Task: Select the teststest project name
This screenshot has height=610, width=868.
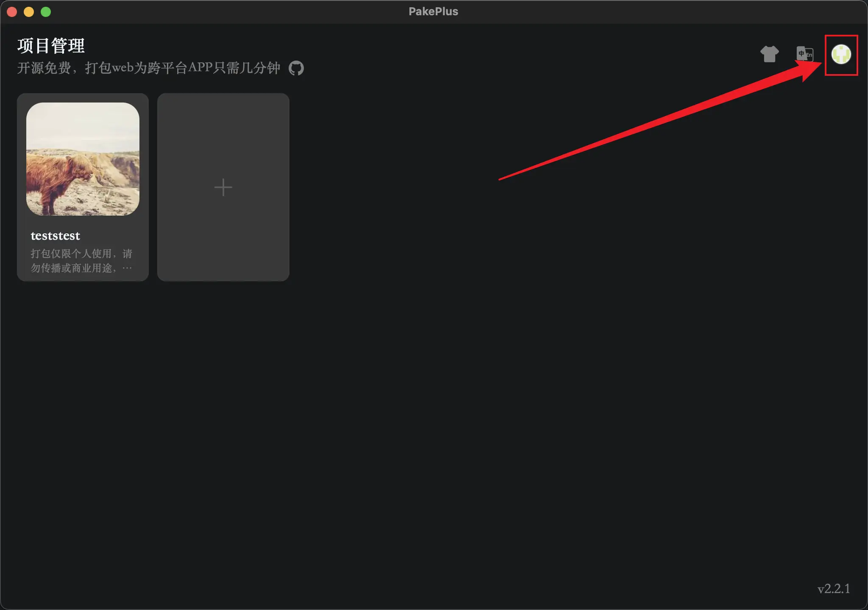Action: [55, 236]
